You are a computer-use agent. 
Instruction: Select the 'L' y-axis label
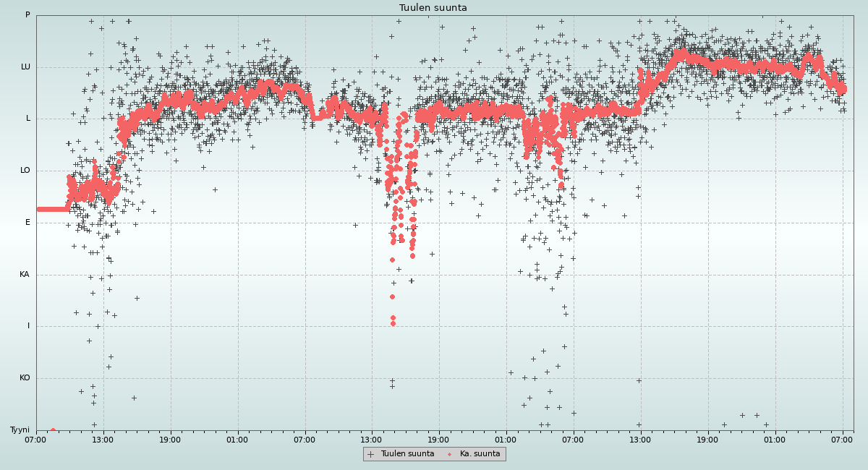point(28,119)
